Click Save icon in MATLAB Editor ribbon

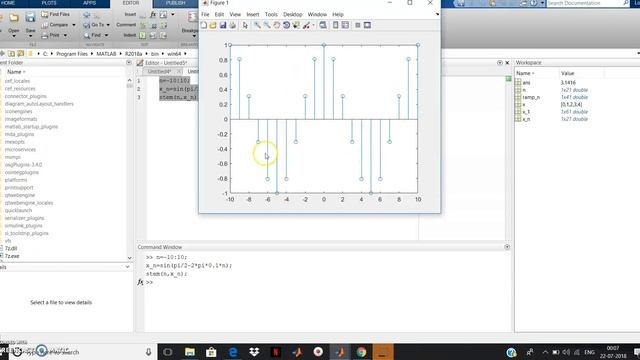[30, 17]
